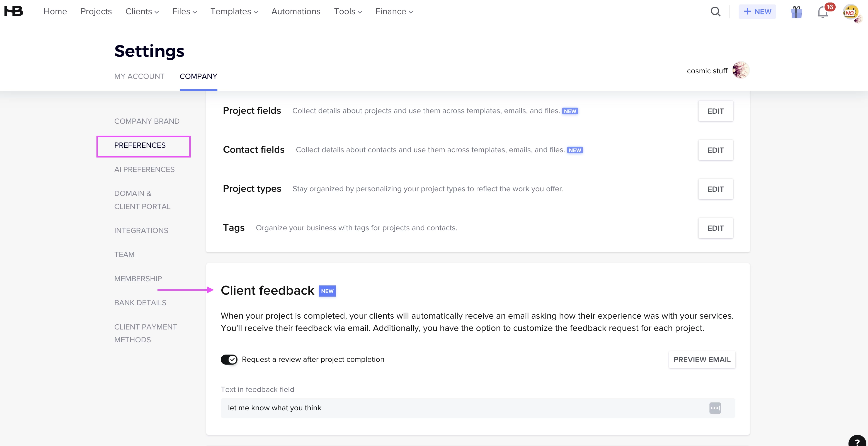Screen dimensions: 868x446
Task: Switch to the My Account tab
Action: (x=139, y=76)
